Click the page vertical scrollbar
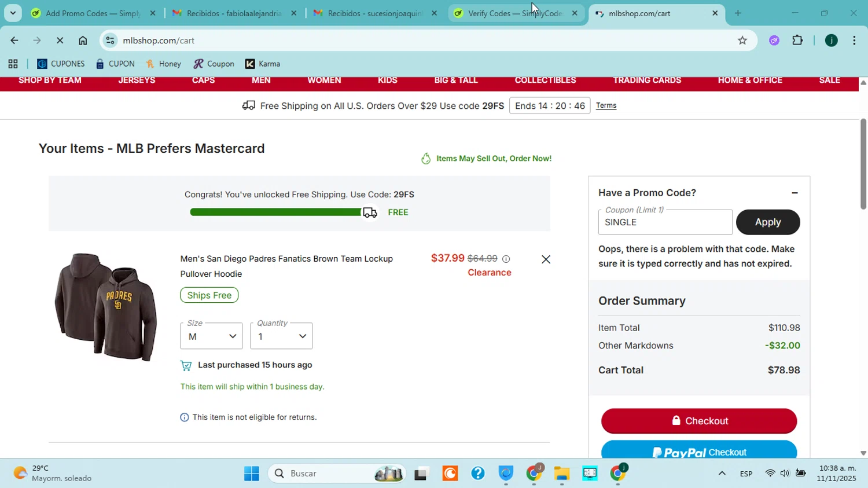This screenshot has width=868, height=488. click(x=863, y=164)
